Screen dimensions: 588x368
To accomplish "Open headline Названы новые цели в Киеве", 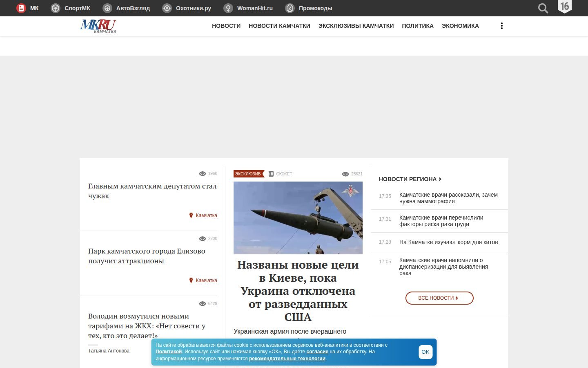I will [298, 291].
